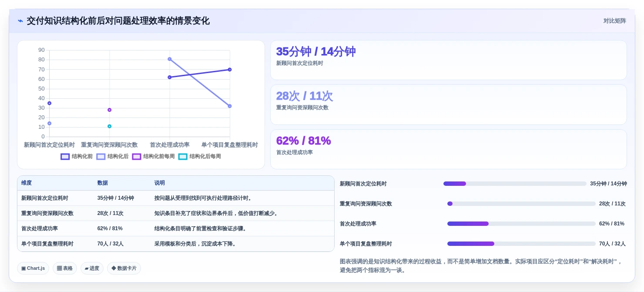Image resolution: width=644 pixels, height=292 pixels.
Task: Click the progress value 62% / 81%
Action: tap(612, 224)
